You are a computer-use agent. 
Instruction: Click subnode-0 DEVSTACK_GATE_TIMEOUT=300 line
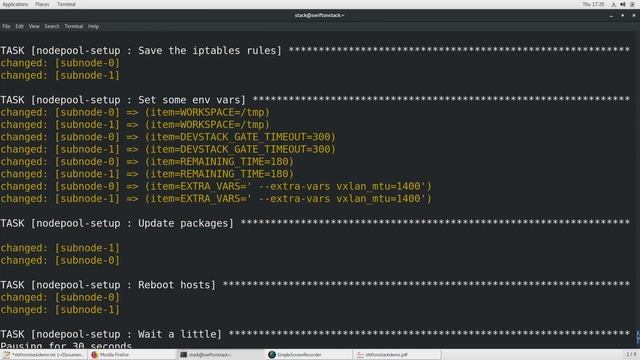click(168, 137)
